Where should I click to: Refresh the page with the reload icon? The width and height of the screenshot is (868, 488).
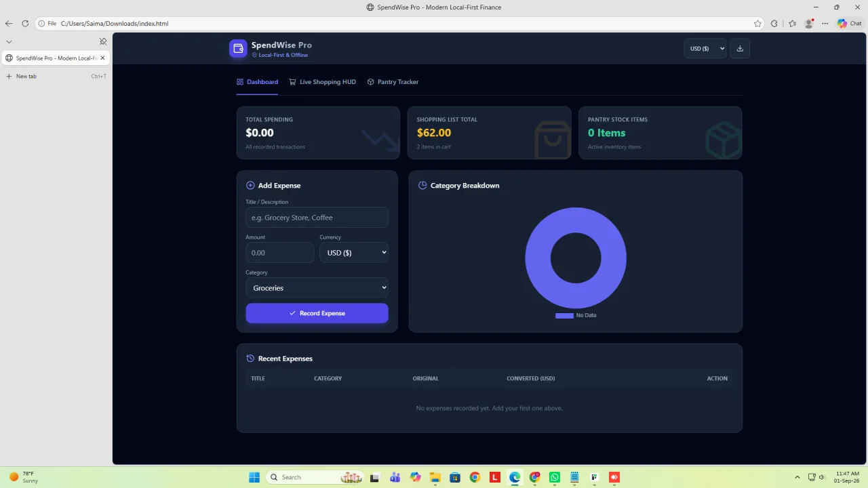25,24
